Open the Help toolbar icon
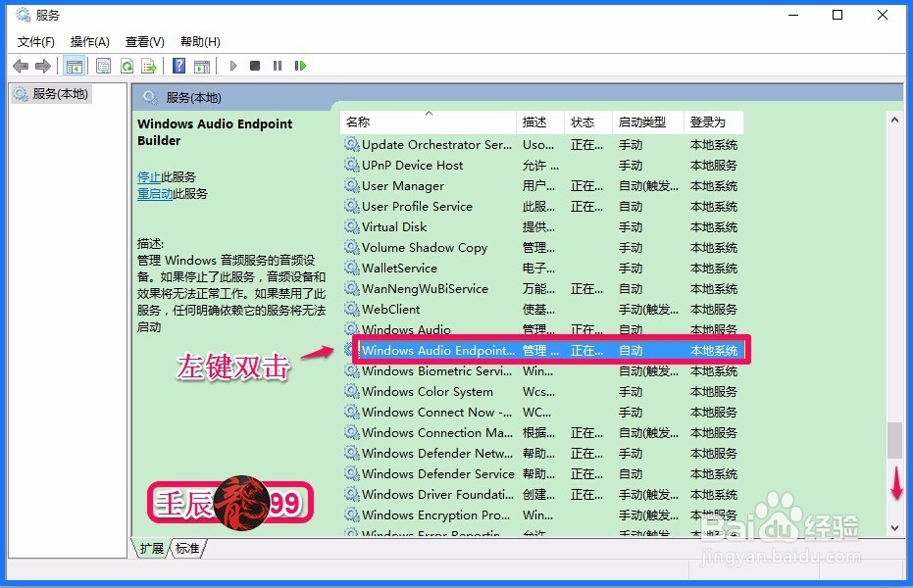The width and height of the screenshot is (913, 588). click(179, 66)
